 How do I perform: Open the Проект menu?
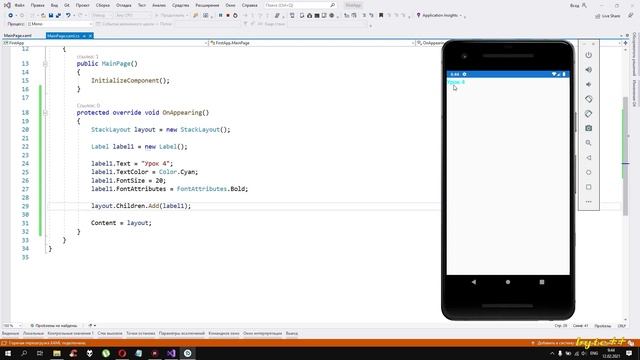point(82,5)
